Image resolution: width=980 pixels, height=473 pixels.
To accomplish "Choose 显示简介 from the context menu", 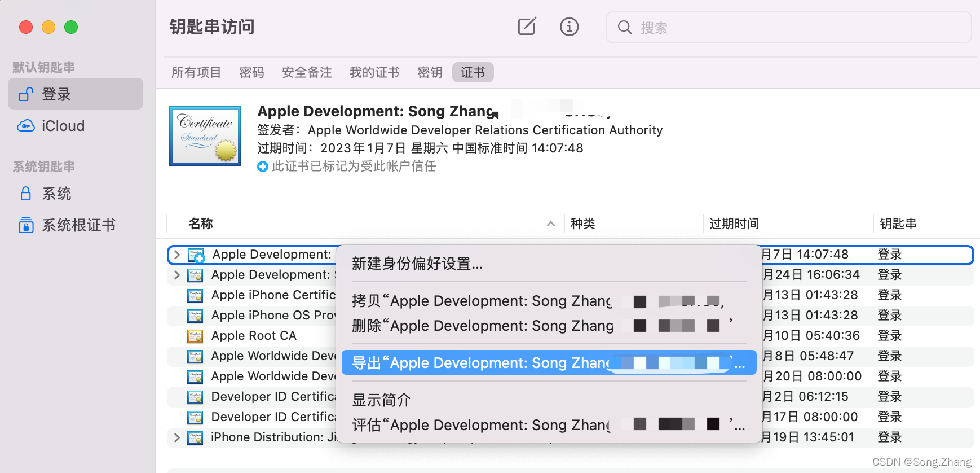I will coord(549,400).
